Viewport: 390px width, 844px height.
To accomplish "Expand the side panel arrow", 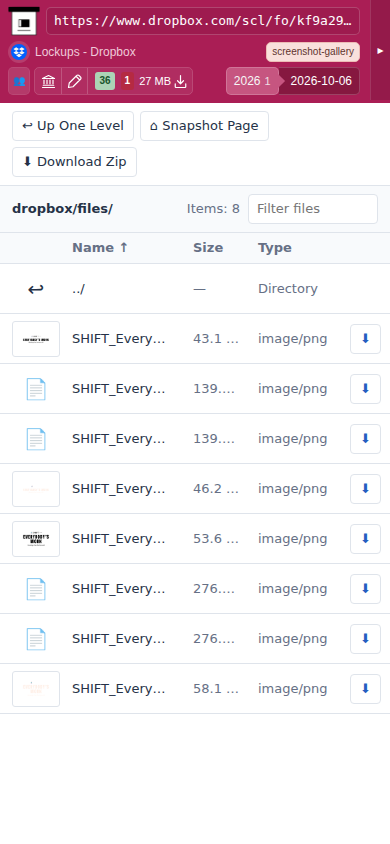I will tap(380, 51).
